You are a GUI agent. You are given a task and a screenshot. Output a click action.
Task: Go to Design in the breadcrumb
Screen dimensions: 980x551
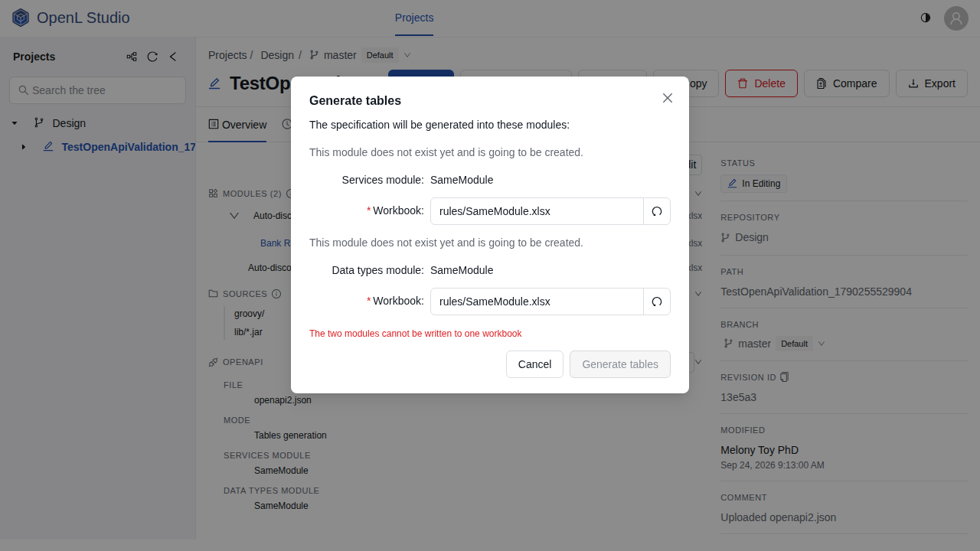(277, 55)
